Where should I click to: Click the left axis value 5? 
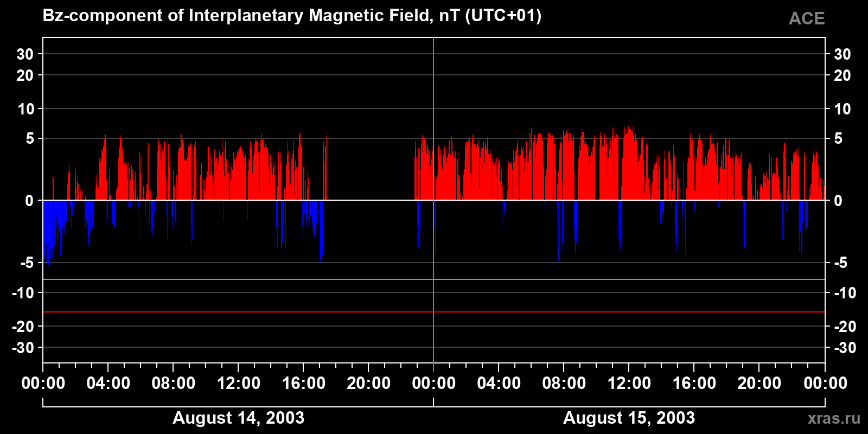30,139
